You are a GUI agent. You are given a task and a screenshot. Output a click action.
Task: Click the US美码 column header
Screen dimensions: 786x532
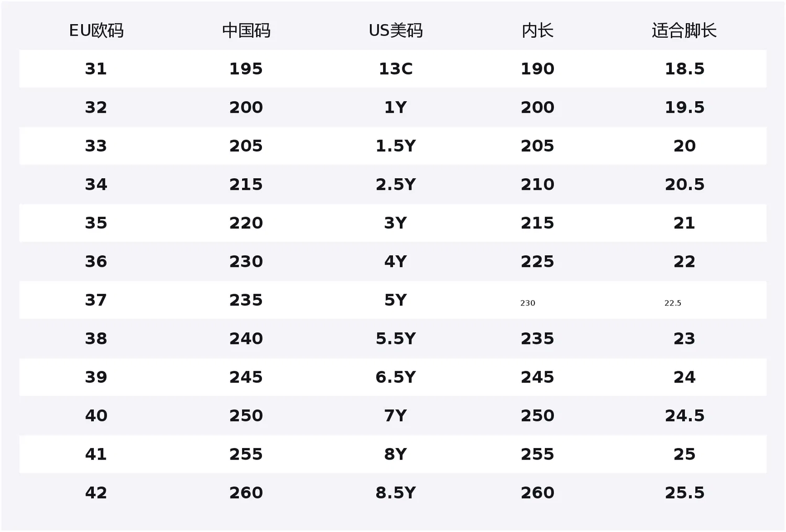(396, 30)
